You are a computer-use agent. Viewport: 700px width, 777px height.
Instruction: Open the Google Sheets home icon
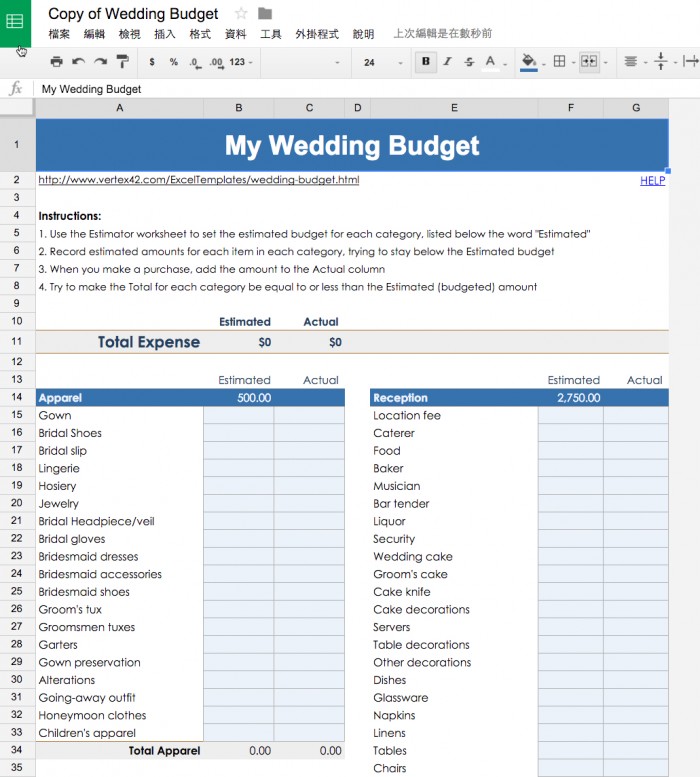tap(15, 22)
